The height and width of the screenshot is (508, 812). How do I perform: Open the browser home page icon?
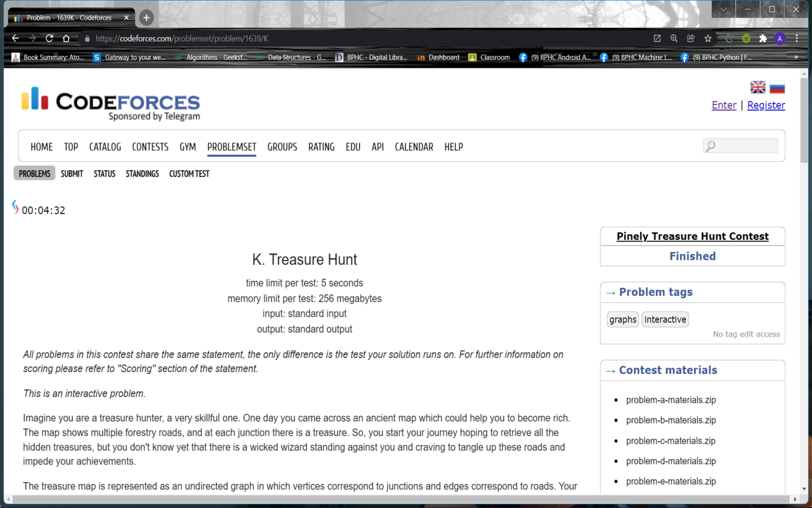tap(66, 39)
